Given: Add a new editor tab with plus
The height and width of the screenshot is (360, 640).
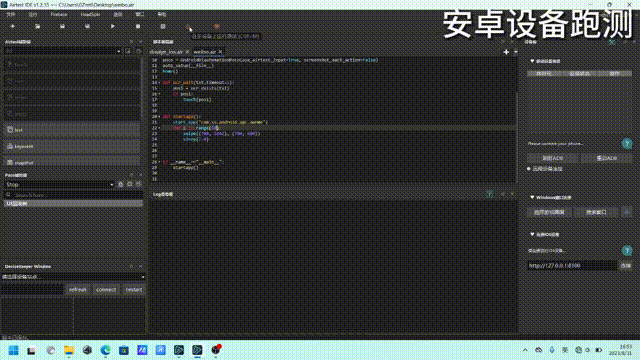Looking at the screenshot, I should click(506, 52).
